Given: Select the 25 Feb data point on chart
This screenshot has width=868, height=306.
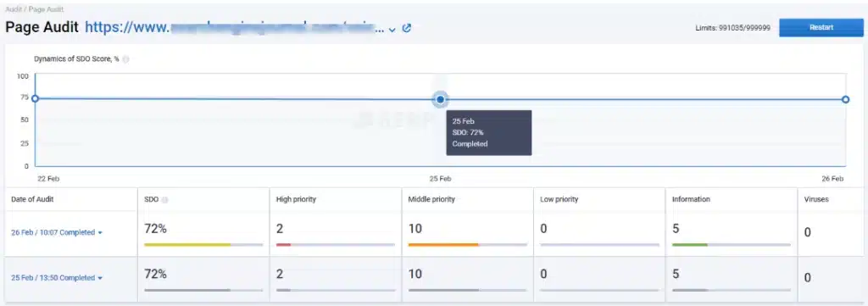Looking at the screenshot, I should pos(440,99).
